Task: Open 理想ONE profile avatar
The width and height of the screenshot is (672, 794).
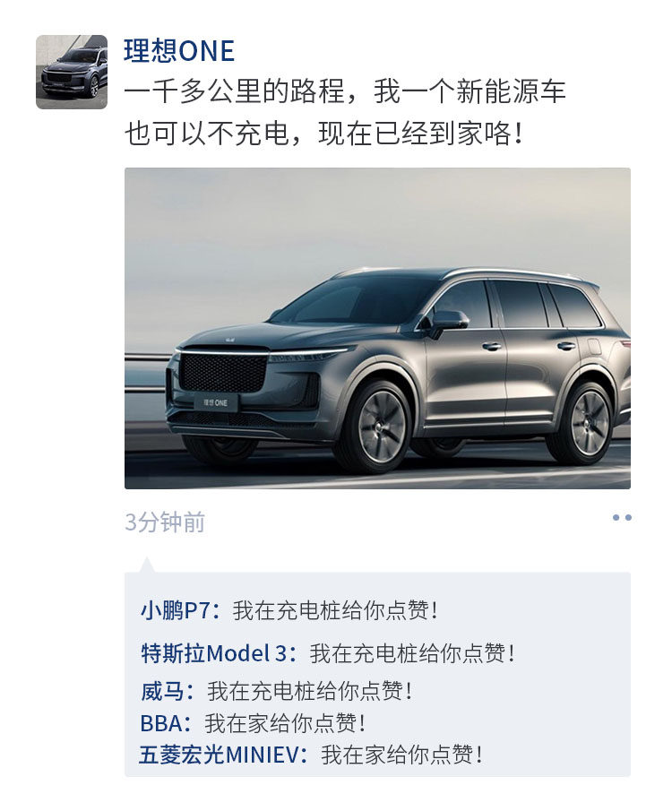Action: [72, 72]
